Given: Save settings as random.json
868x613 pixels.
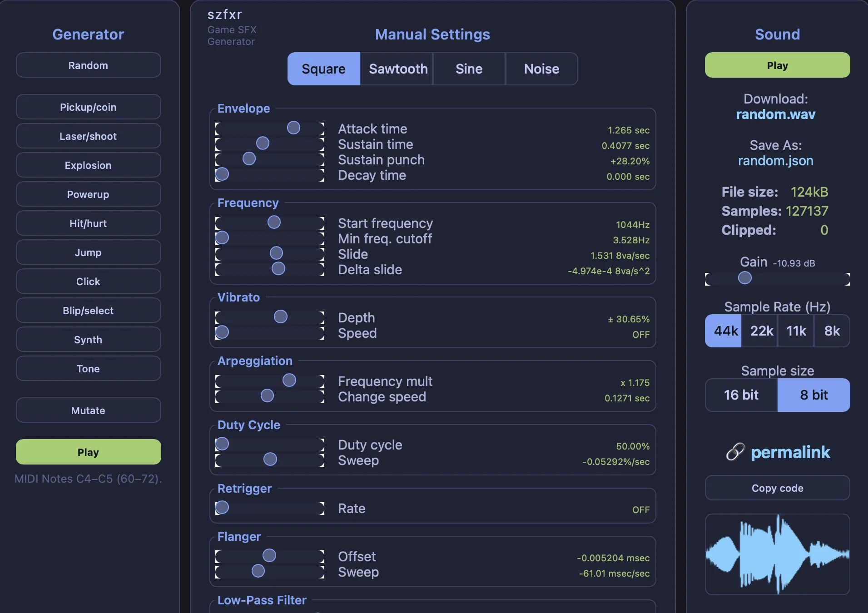Looking at the screenshot, I should tap(775, 161).
